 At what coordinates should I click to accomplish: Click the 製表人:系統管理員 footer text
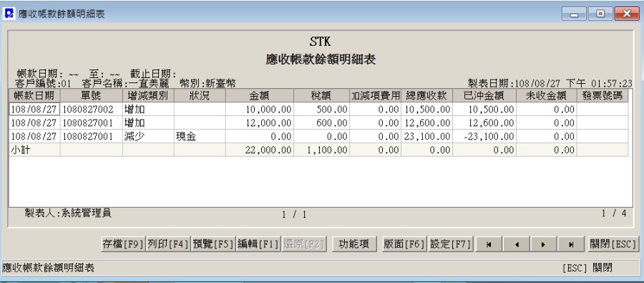68,213
